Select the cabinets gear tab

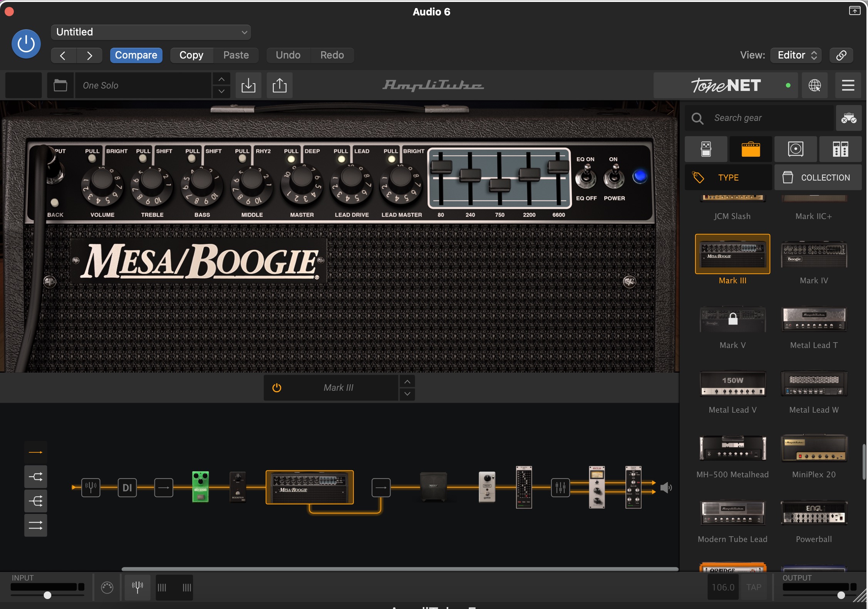796,149
